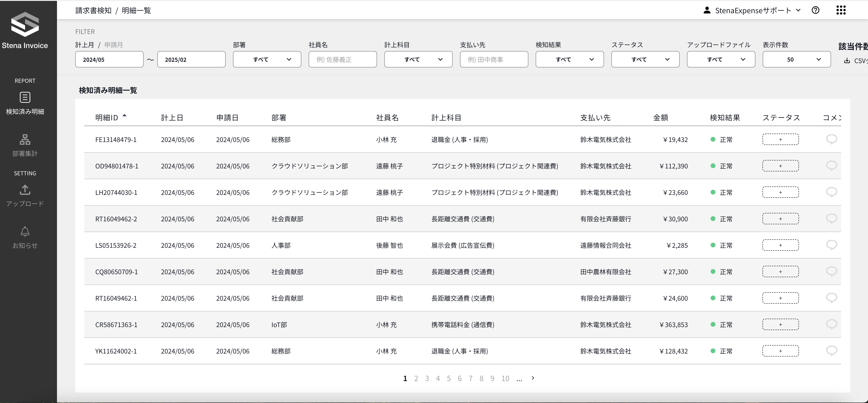
Task: Click the CSV download icon
Action: [847, 61]
